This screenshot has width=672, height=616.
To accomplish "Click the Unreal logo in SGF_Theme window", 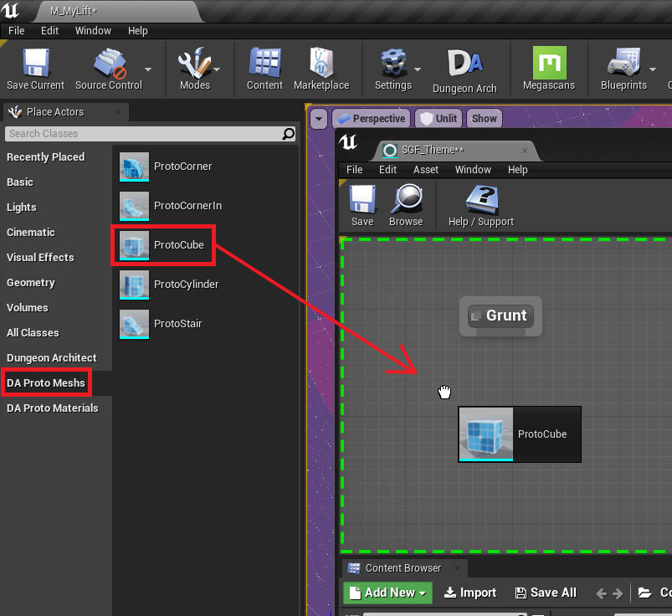I will 348,142.
